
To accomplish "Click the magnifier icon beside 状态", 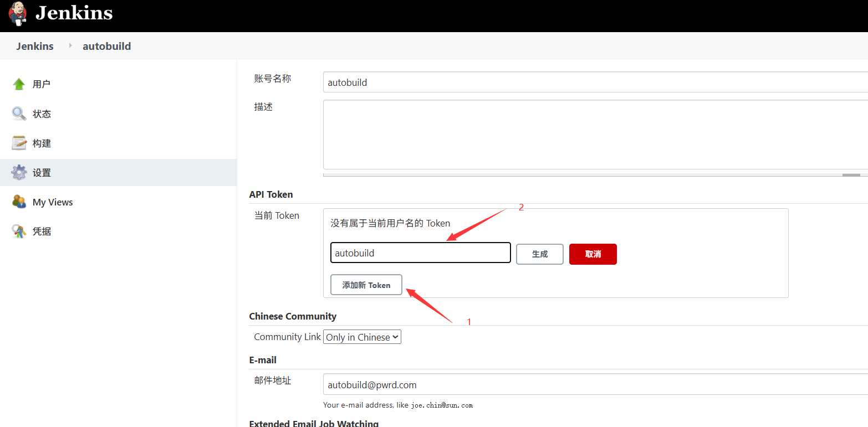I will 19,114.
